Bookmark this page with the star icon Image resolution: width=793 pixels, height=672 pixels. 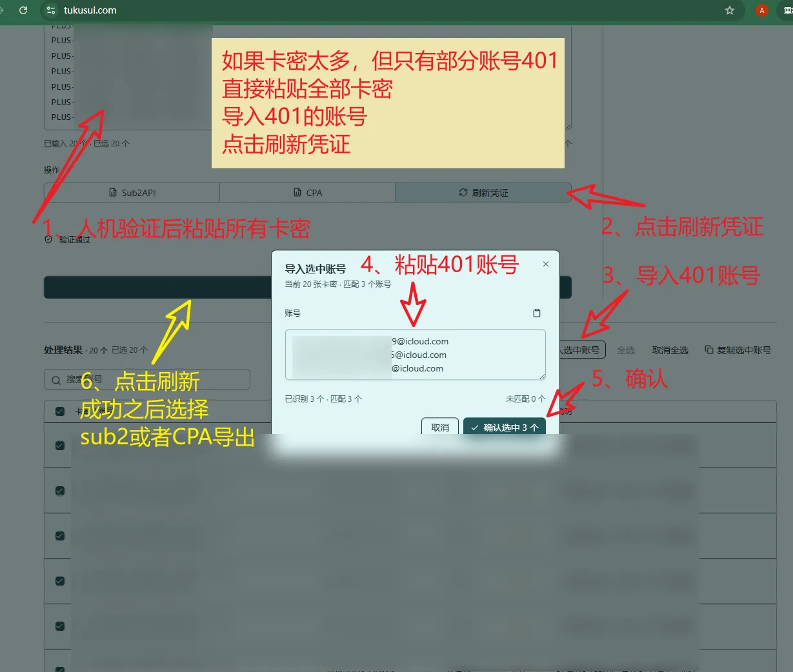pyautogui.click(x=730, y=10)
